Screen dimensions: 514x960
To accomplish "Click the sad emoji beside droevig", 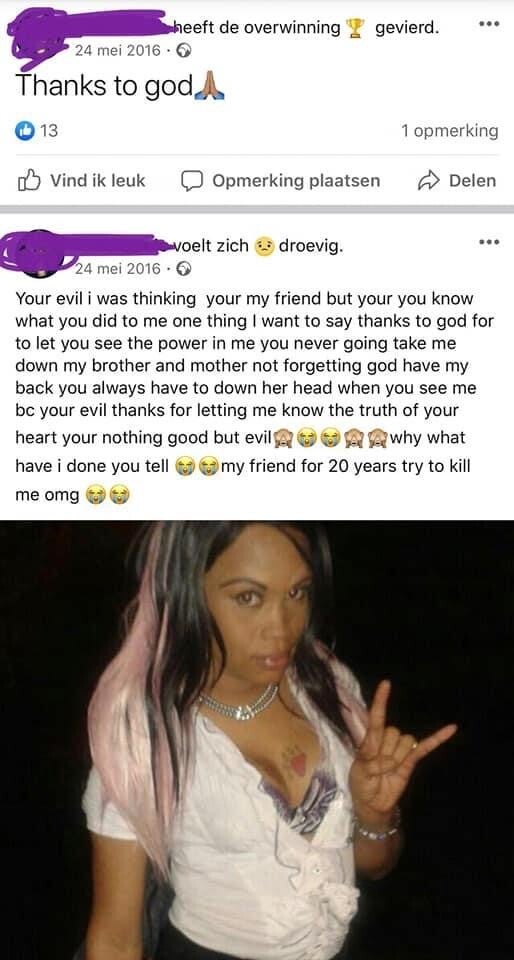I will (x=264, y=246).
